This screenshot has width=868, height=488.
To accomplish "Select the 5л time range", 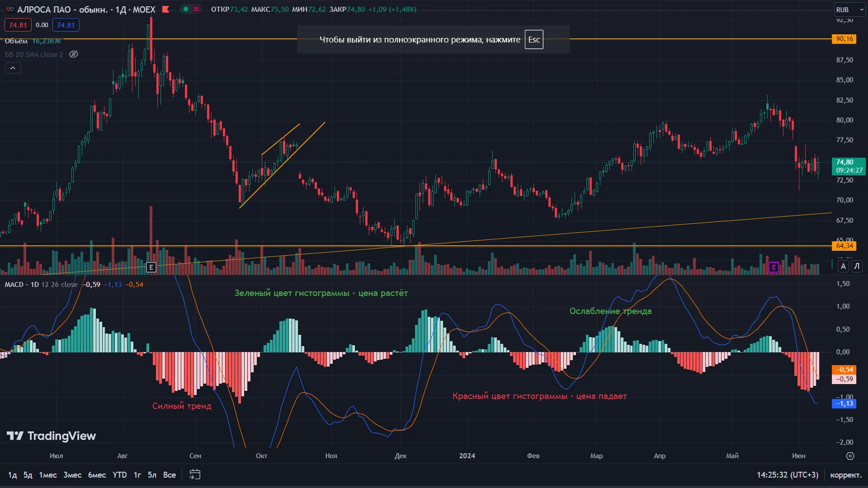I will pyautogui.click(x=152, y=475).
